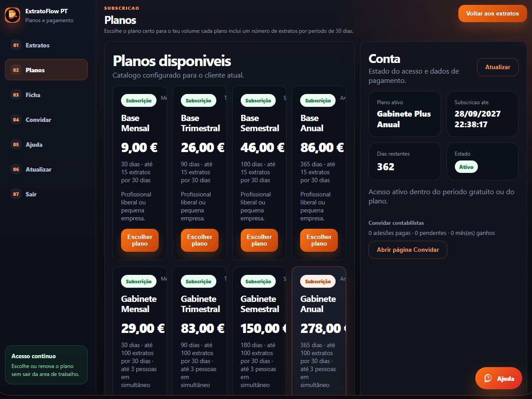Click the 28/09/2027 22:38:17 subscription date

point(477,119)
